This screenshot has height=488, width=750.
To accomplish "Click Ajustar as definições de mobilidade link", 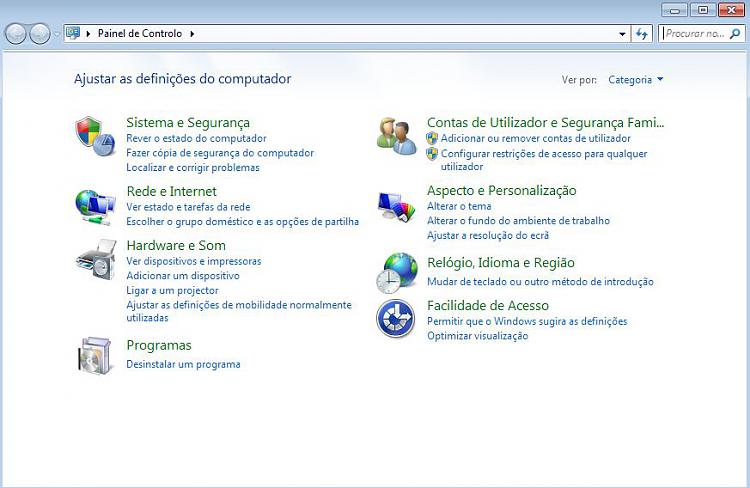I will tap(239, 311).
